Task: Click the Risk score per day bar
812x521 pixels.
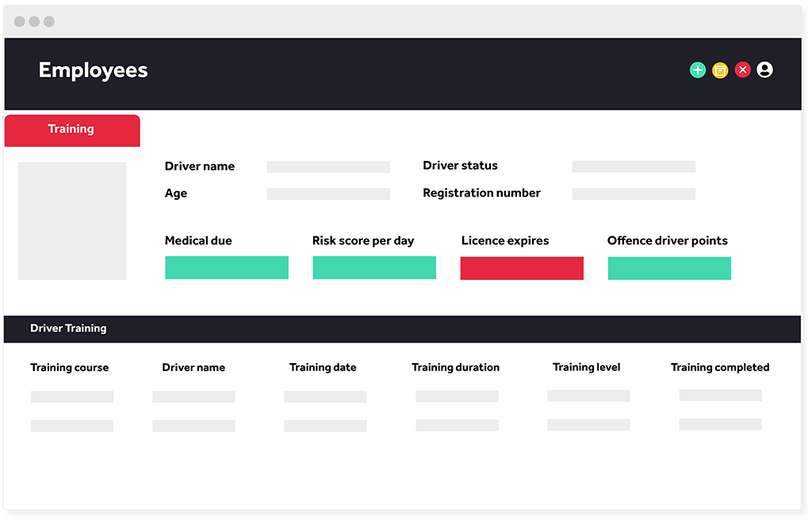Action: pos(374,268)
